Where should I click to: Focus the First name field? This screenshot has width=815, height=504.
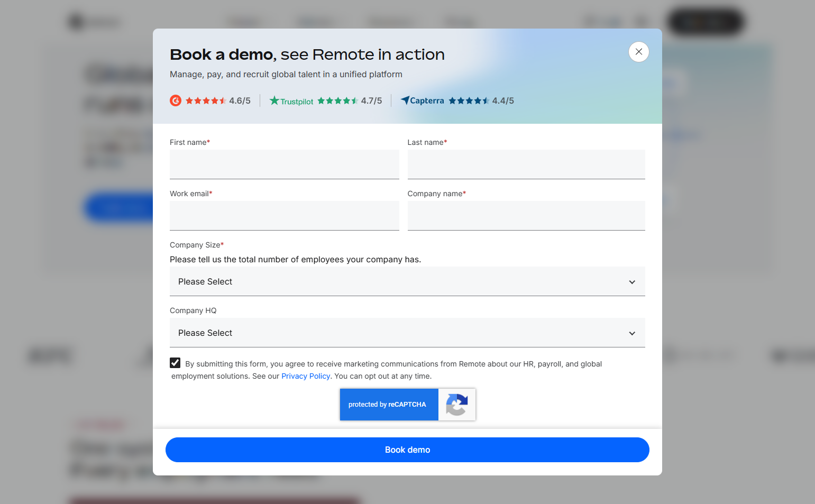click(285, 164)
